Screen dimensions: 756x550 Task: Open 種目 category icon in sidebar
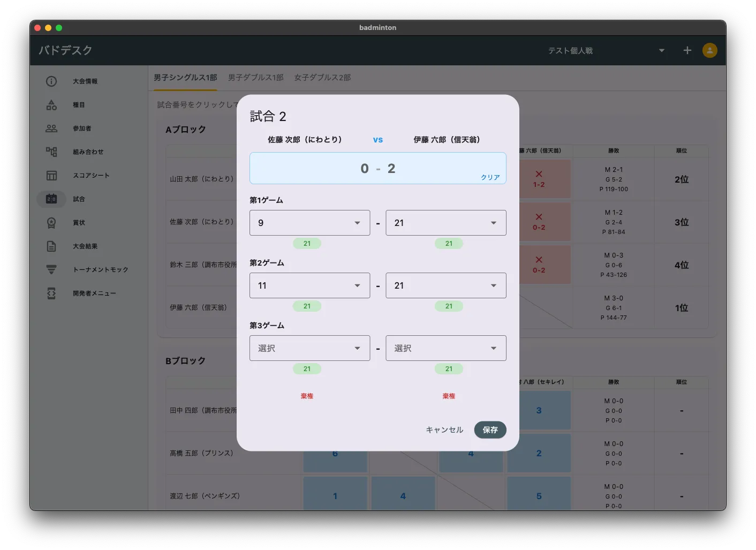tap(51, 105)
